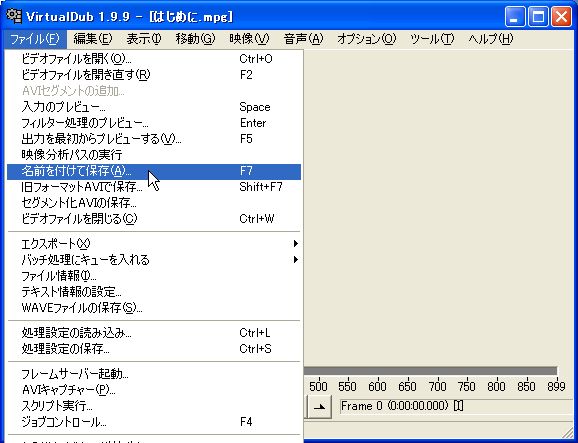578x443 pixels.
Task: Open the 音声(A) menu
Action: pos(303,39)
